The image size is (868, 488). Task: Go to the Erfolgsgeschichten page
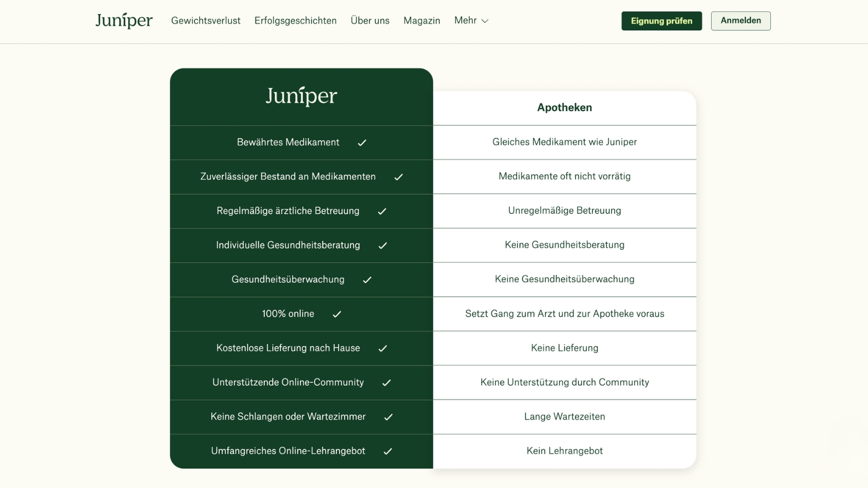point(295,21)
